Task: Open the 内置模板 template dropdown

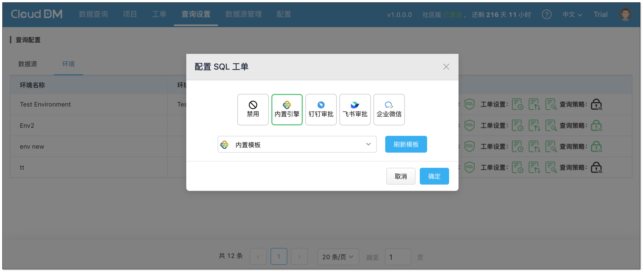Action: 297,144
